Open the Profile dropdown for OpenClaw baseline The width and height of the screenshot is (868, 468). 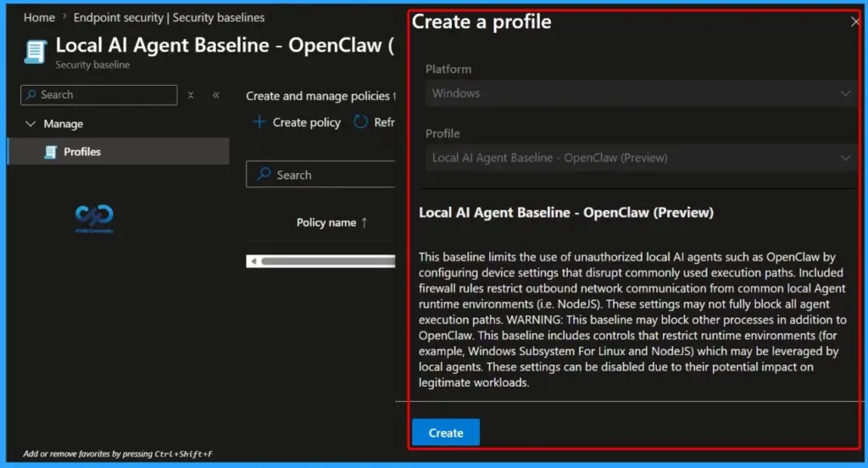tap(641, 158)
